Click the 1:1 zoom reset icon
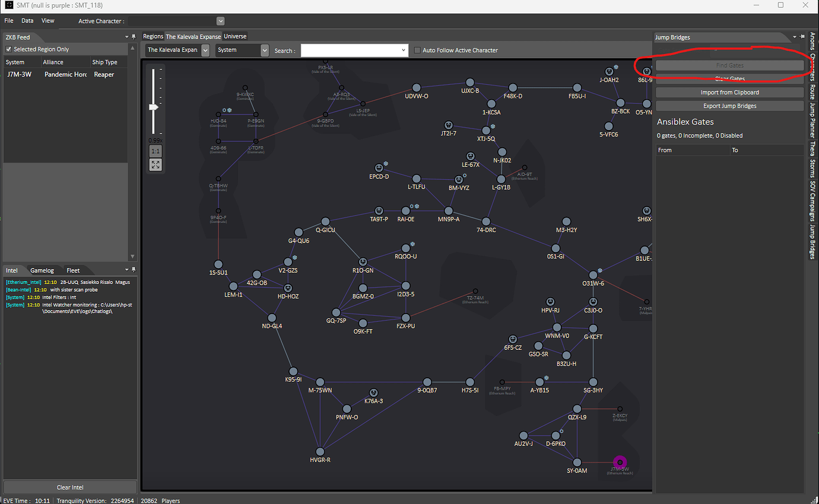Screen dimensions: 819x504 coord(155,151)
